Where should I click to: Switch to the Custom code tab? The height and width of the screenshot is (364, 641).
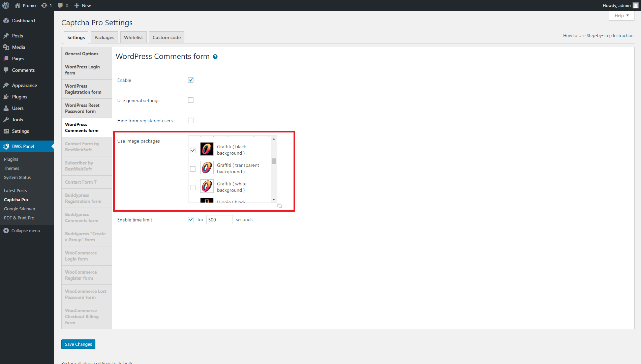[x=167, y=37]
